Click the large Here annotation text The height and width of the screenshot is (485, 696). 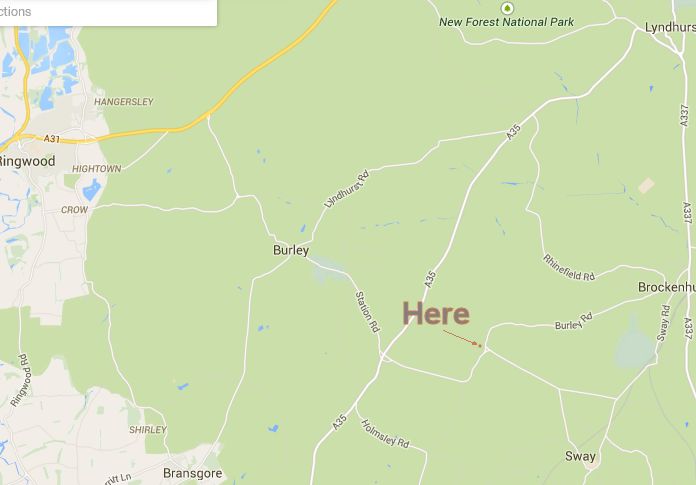[x=436, y=313]
